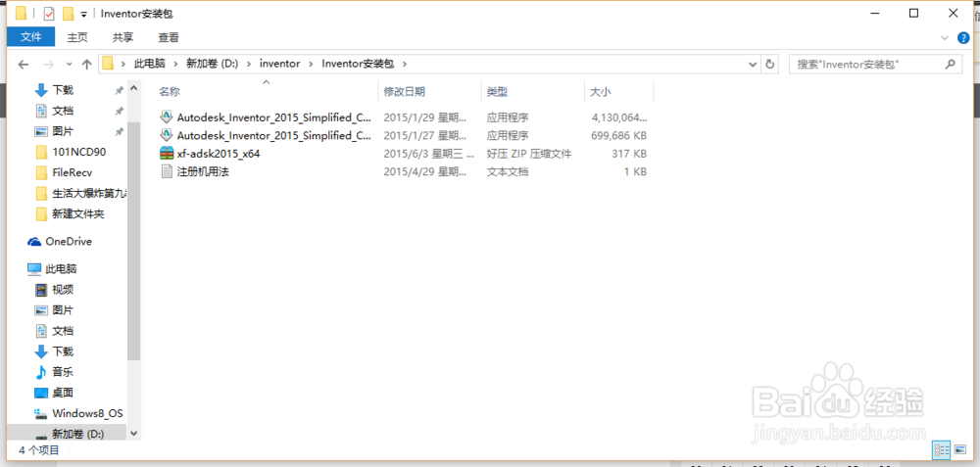The width and height of the screenshot is (980, 467).
Task: Click inventor folder in address path
Action: (280, 64)
